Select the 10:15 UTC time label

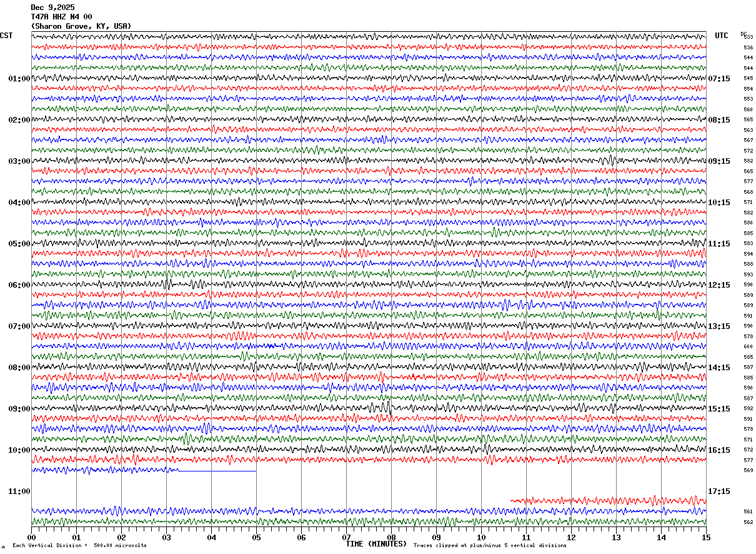point(719,203)
